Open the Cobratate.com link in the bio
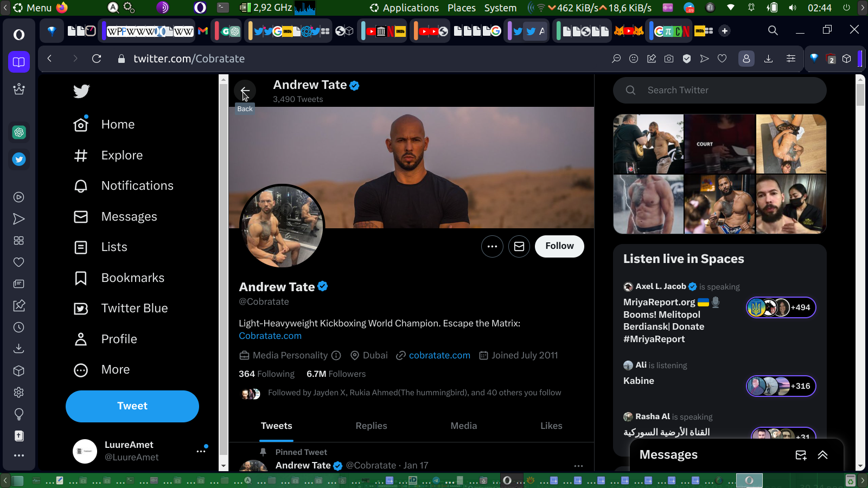 [270, 336]
